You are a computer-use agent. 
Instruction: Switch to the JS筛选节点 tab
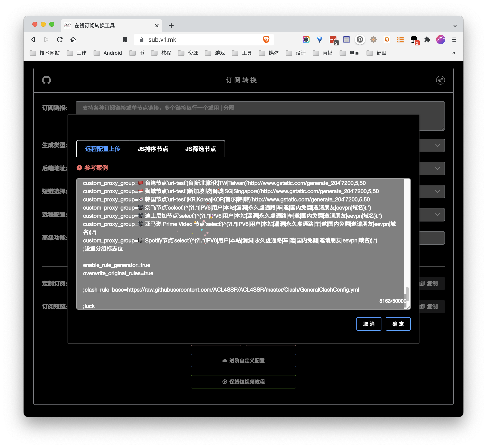pos(200,149)
